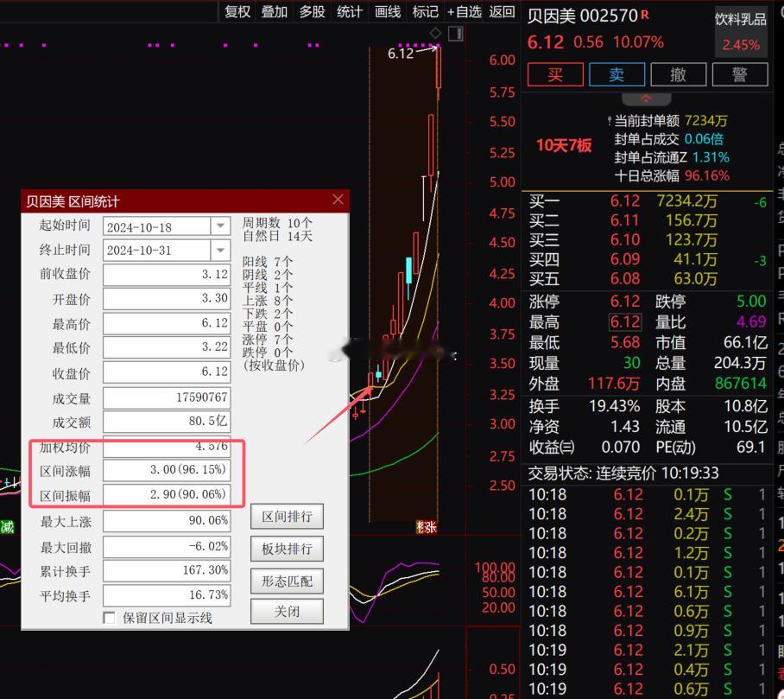Click the blue 卖 sell button

(x=616, y=74)
